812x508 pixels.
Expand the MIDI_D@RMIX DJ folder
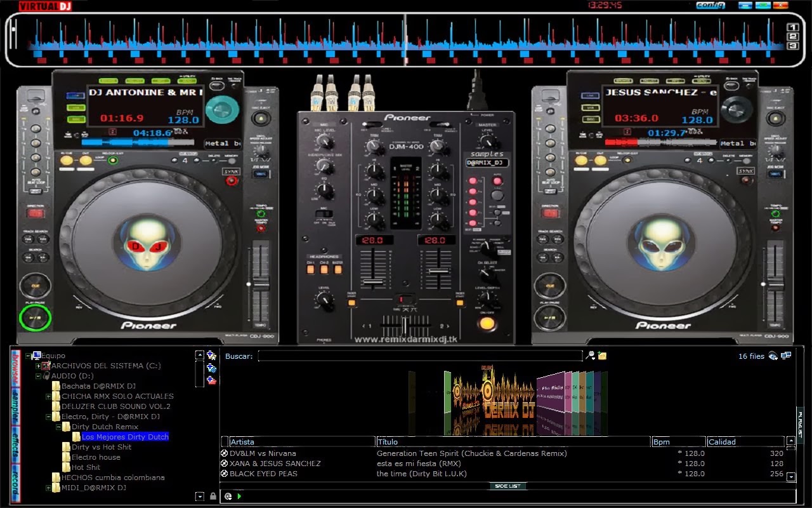click(x=48, y=488)
